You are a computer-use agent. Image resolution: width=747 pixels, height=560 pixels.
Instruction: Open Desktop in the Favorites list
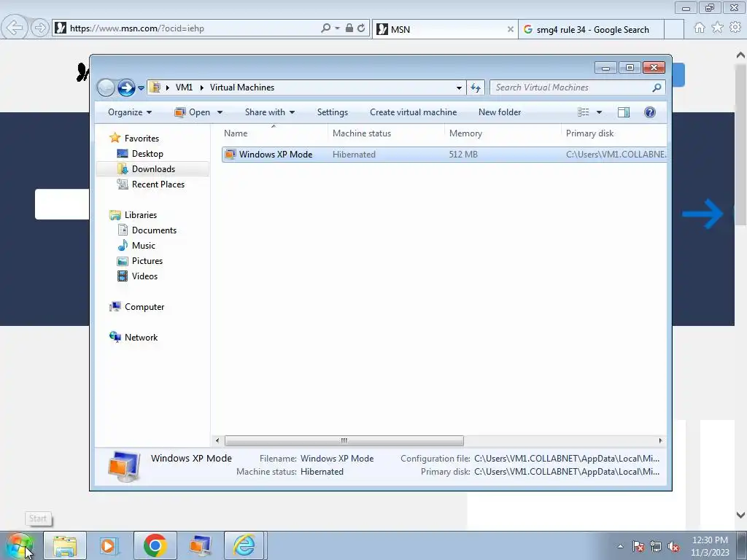147,154
